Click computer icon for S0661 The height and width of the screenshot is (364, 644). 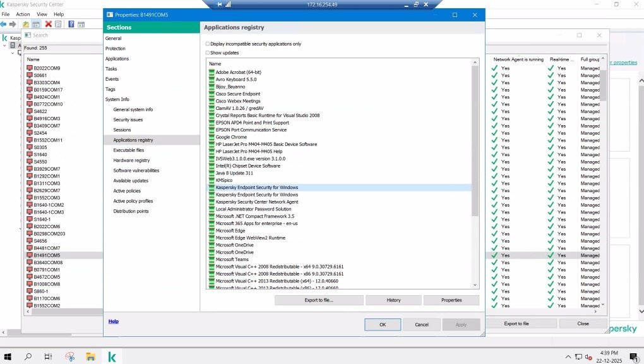30,75
